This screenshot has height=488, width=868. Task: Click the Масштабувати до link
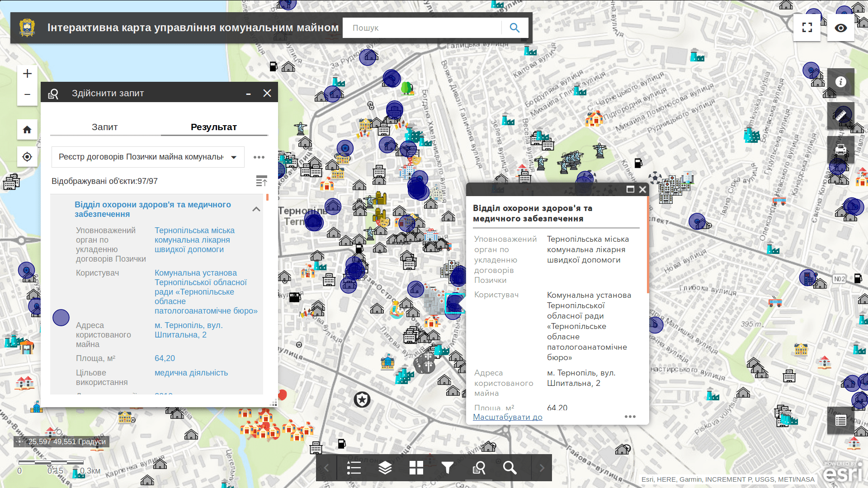[x=508, y=417]
